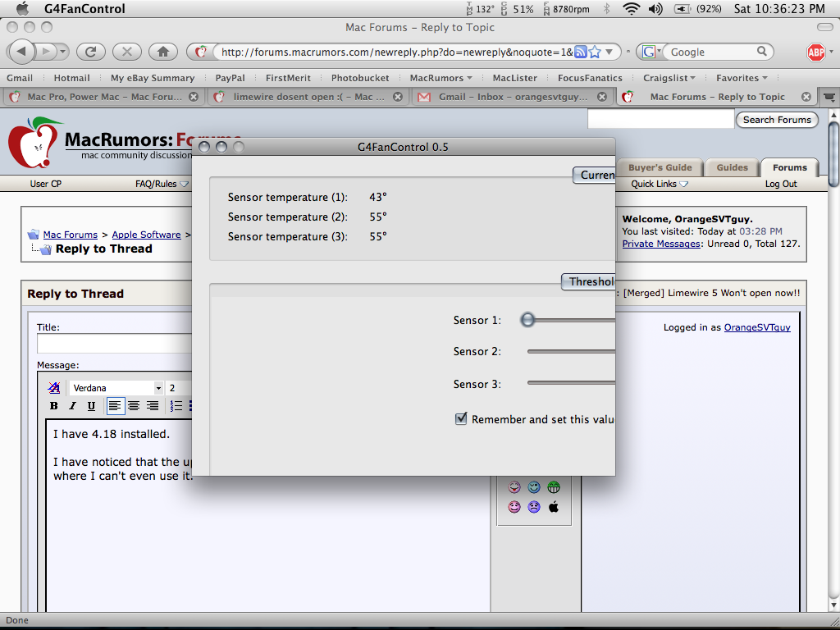Open the Apple menu

[x=23, y=8]
